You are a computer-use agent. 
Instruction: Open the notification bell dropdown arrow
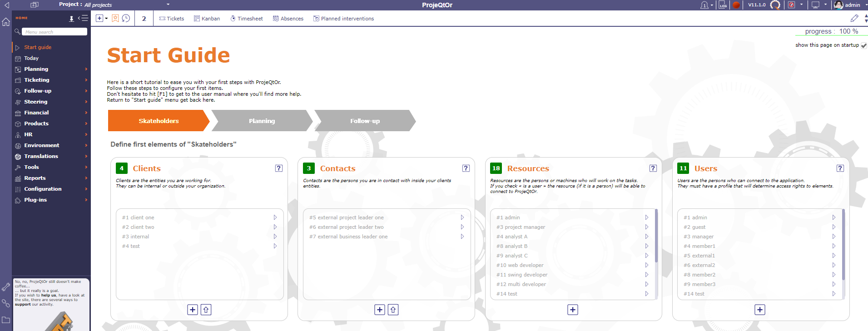(712, 5)
